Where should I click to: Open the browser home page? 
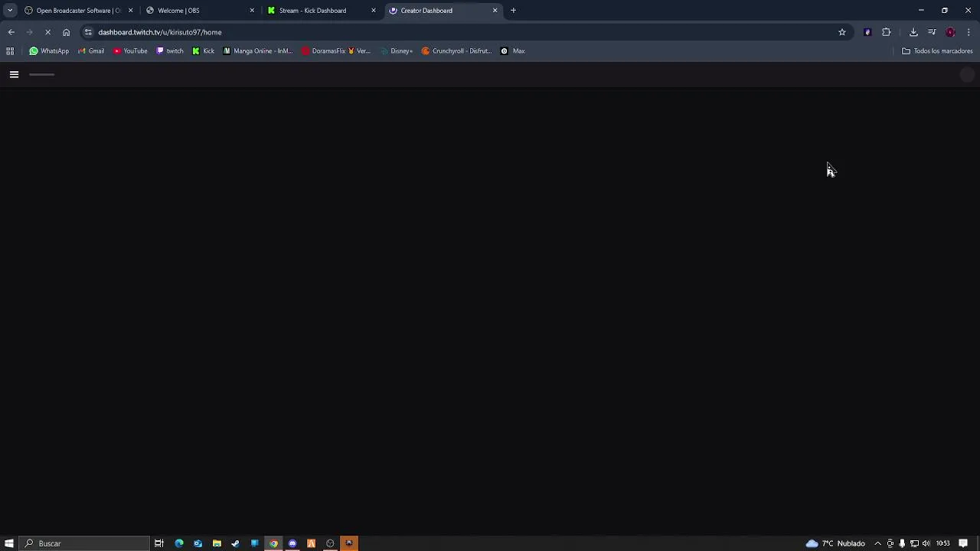[x=66, y=32]
